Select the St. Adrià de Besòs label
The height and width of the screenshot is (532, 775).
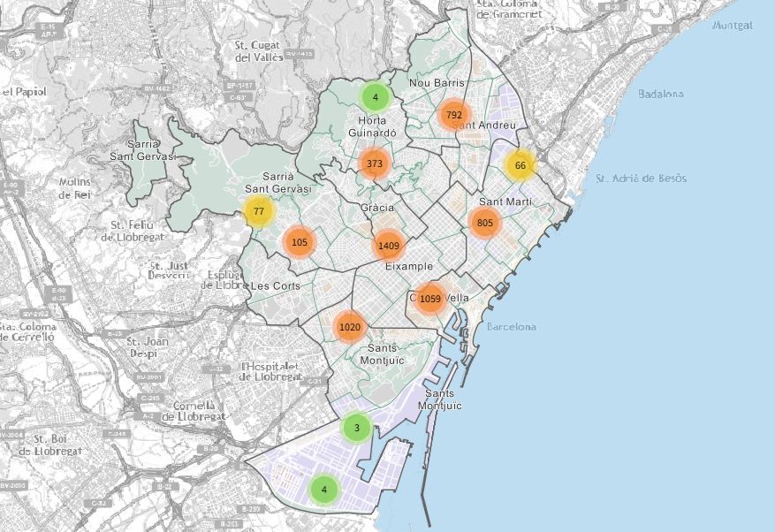pyautogui.click(x=641, y=179)
